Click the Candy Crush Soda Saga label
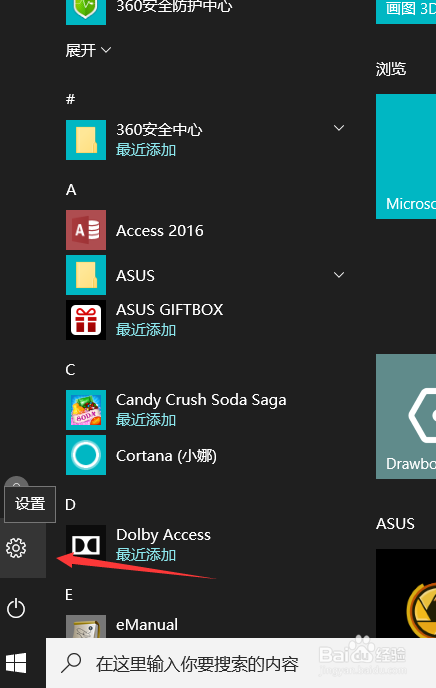Viewport: 436px width, 688px height. pyautogui.click(x=201, y=400)
